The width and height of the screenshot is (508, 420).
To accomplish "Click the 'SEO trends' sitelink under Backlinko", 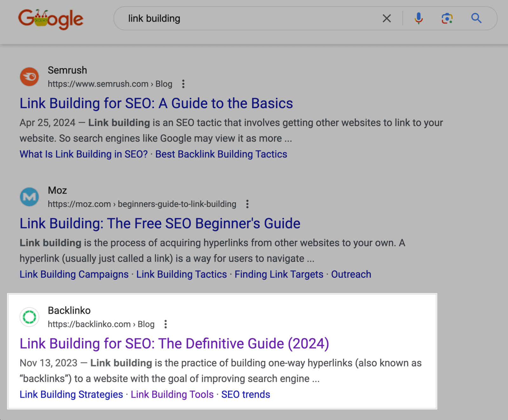I will (245, 394).
